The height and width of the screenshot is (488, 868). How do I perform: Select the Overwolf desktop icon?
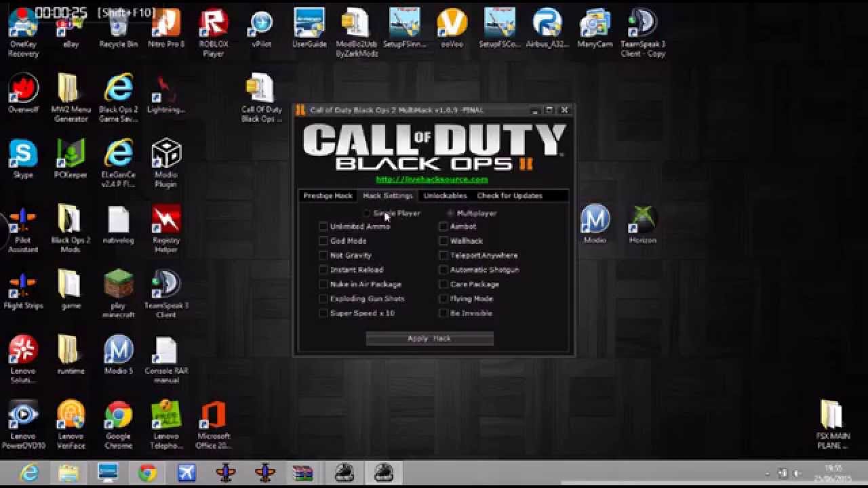coord(23,94)
